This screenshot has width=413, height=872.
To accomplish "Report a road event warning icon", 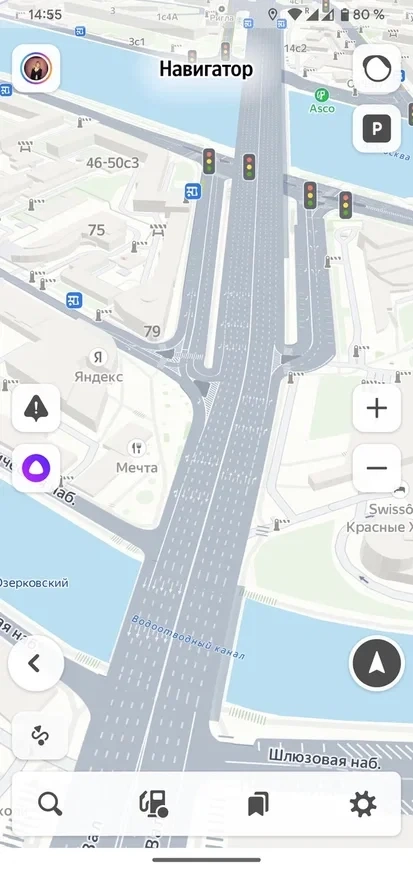I will pos(36,409).
